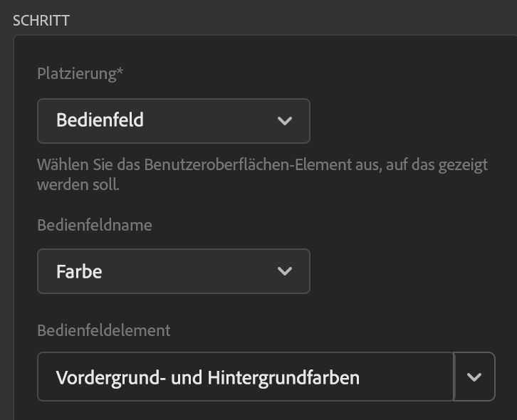Open the Platzierung dropdown showing Bedienfeld
517x420 pixels.
(173, 121)
